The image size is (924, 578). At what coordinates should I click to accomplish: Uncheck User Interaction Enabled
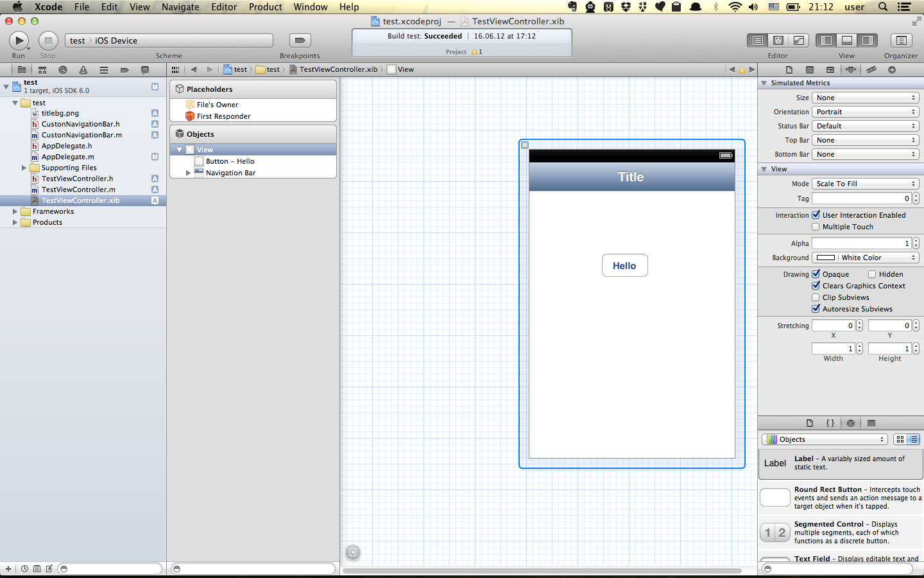click(x=816, y=215)
